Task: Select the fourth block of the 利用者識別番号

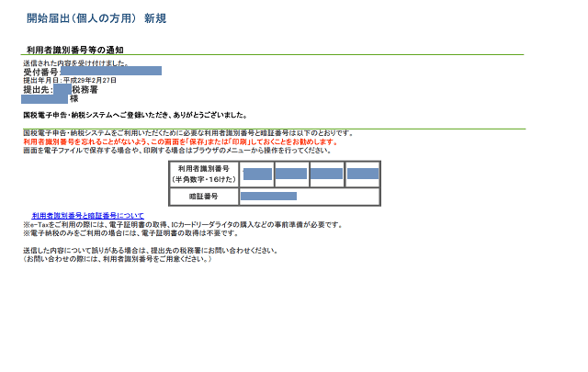Action: [362, 174]
